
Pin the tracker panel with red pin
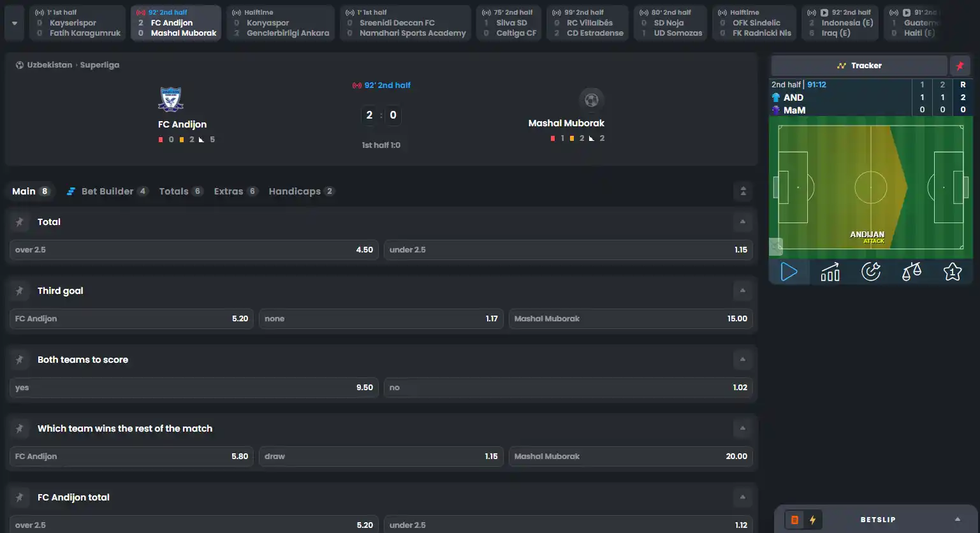click(960, 66)
